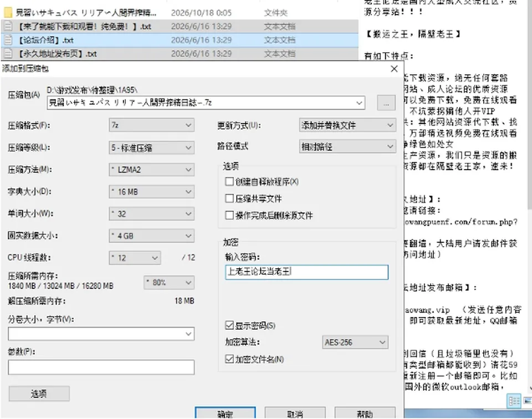Expand the 压缩方法 LZMA2 dropdown
The image size is (532, 419).
pos(152,170)
